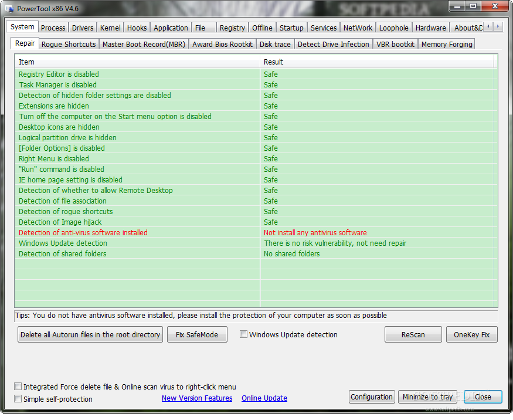Sort list by the Result column header
Viewport: 513px width, 420px height.
click(377, 62)
